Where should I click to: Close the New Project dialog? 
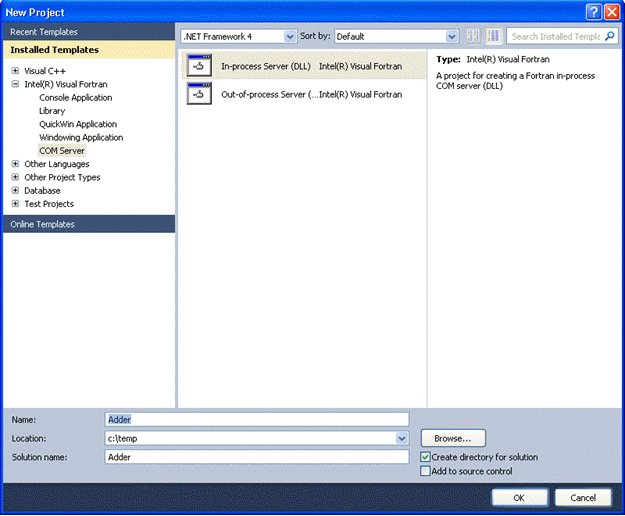(x=612, y=12)
